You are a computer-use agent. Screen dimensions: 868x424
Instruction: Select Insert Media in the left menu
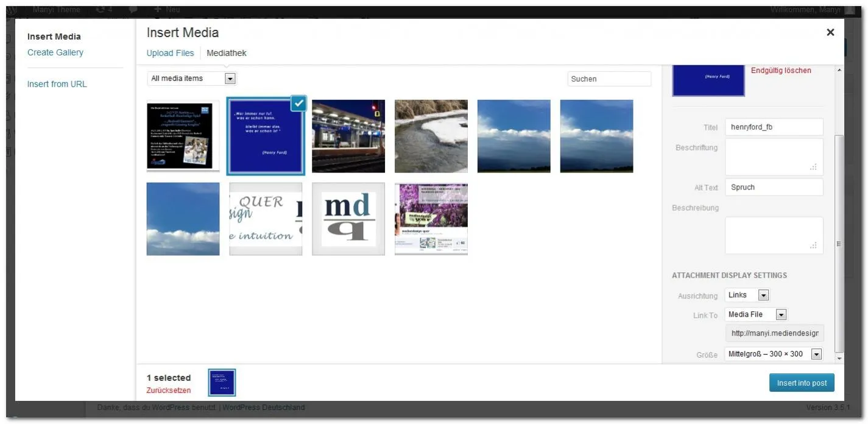[54, 37]
